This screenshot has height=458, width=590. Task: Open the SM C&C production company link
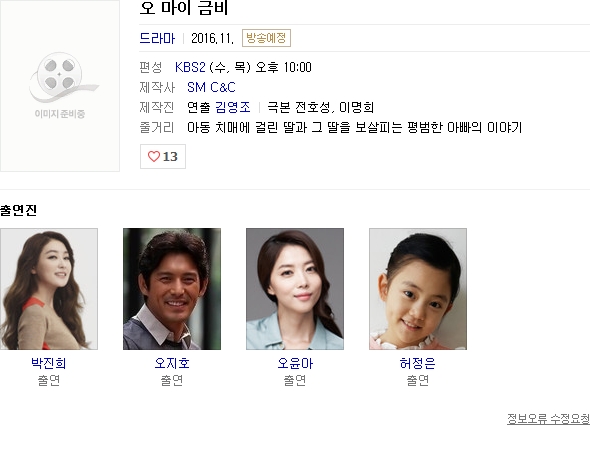[211, 87]
